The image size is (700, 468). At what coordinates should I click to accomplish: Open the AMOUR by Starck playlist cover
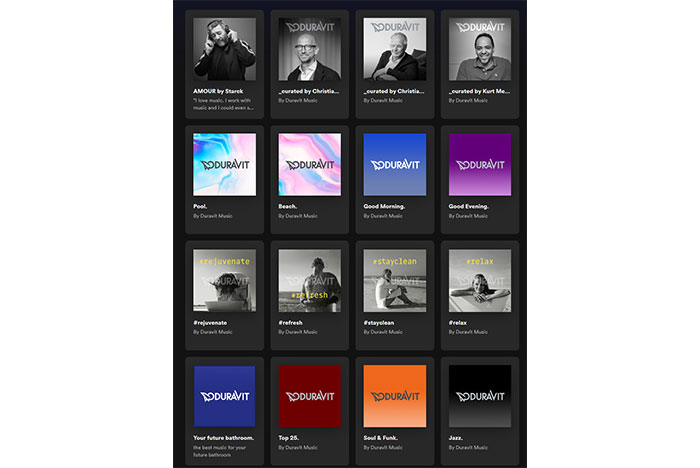pos(224,49)
